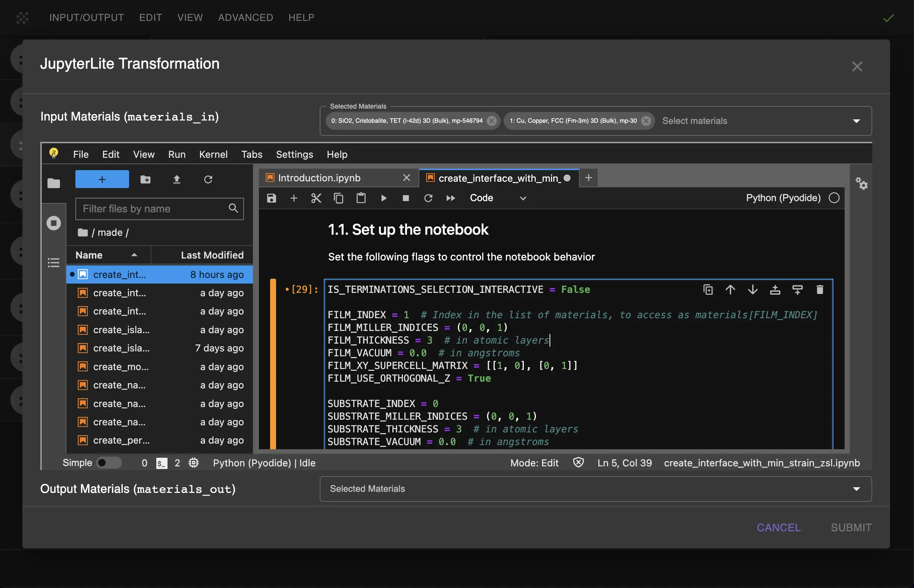Remove the Cu Copper material chip
Viewport: 914px width, 588px height.
pos(646,121)
